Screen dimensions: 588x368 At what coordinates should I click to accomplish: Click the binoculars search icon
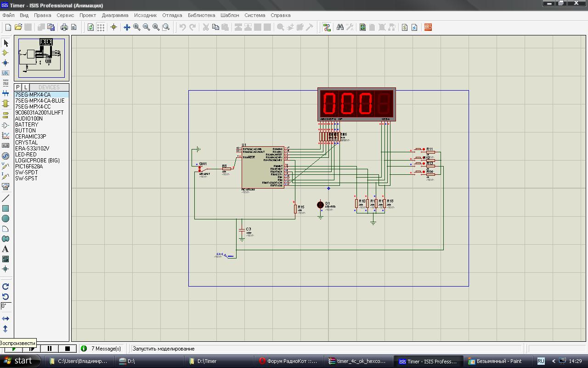click(340, 28)
